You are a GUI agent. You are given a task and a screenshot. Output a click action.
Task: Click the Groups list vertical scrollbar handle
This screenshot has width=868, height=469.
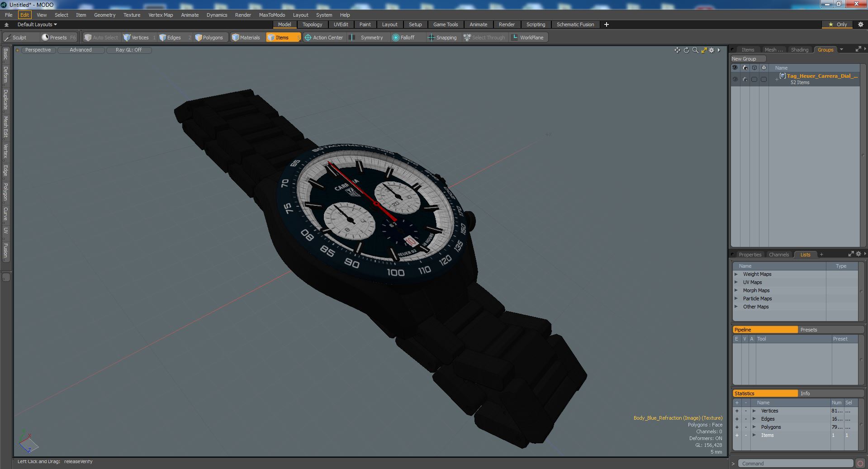coord(863,156)
